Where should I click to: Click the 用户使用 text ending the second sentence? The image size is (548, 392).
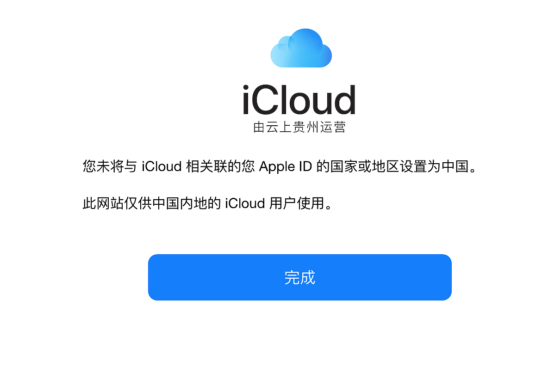coord(297,203)
